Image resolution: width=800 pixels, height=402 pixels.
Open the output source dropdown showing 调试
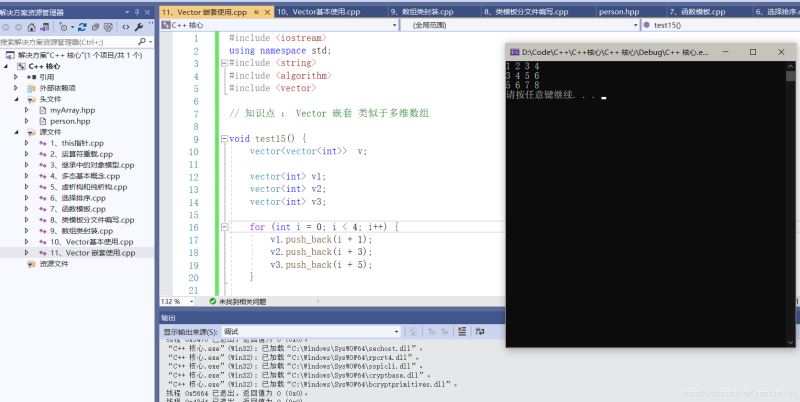[x=396, y=332]
